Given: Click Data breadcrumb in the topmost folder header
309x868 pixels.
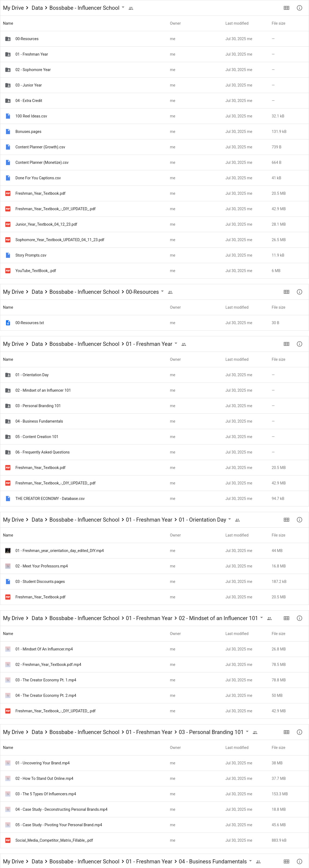Looking at the screenshot, I should [x=37, y=8].
